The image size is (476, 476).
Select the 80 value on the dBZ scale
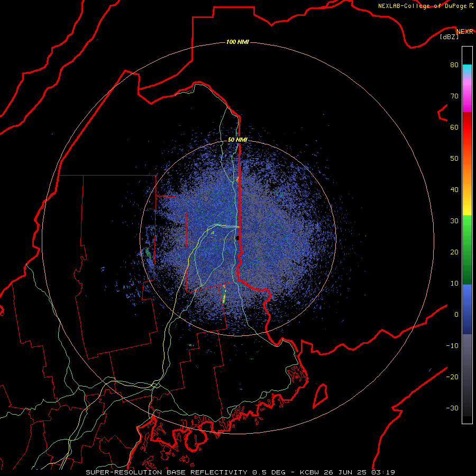[x=454, y=65]
